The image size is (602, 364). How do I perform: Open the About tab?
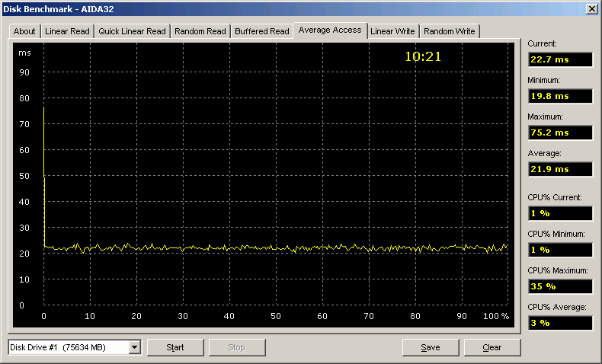(x=24, y=31)
